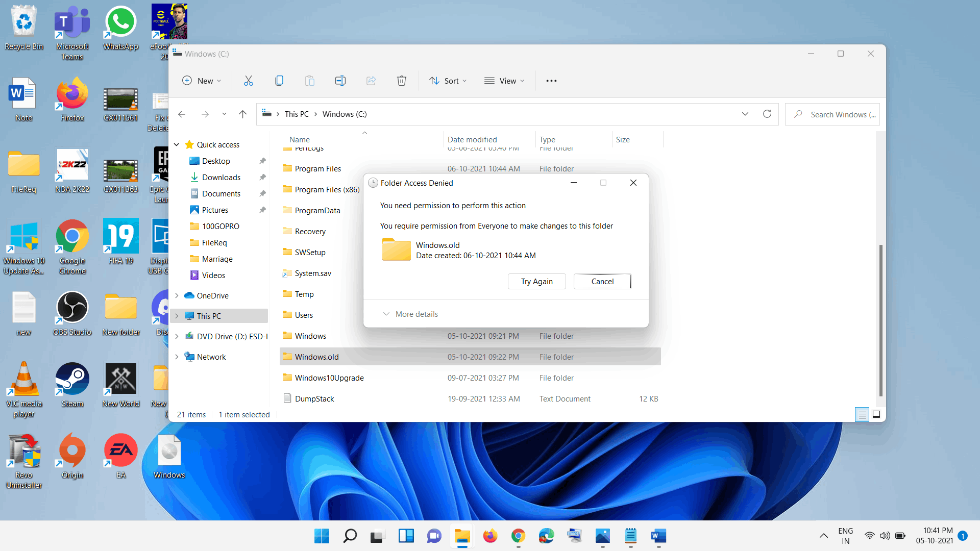Select Pictures in the navigation pane
980x551 pixels.
point(215,210)
